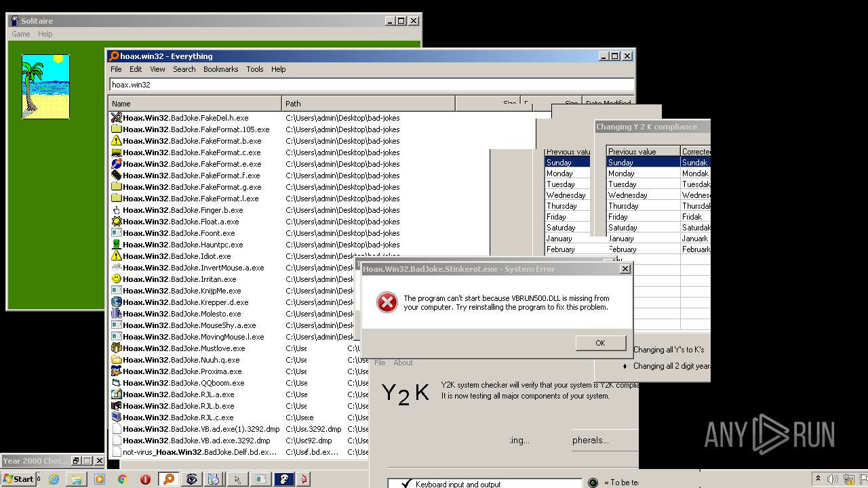Open the Bookmarks menu in Everything

tap(220, 69)
